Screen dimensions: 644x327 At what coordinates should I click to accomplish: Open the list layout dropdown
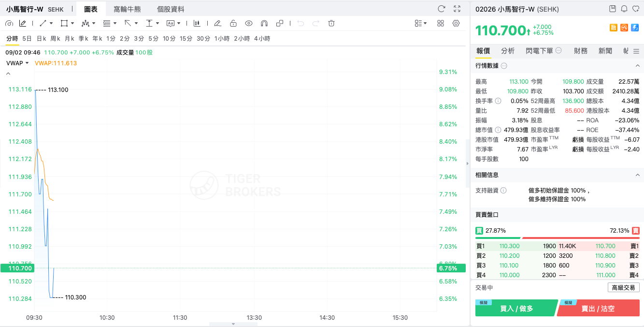point(421,23)
